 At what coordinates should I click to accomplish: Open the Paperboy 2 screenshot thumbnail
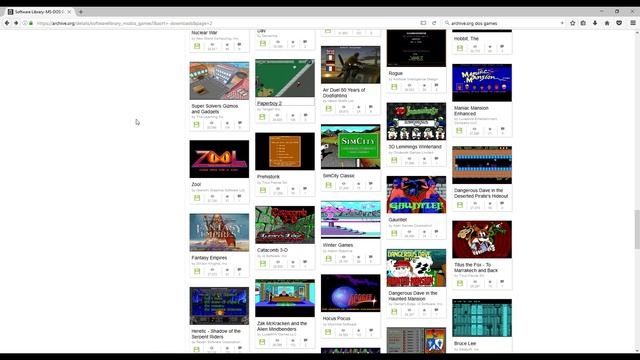point(285,78)
